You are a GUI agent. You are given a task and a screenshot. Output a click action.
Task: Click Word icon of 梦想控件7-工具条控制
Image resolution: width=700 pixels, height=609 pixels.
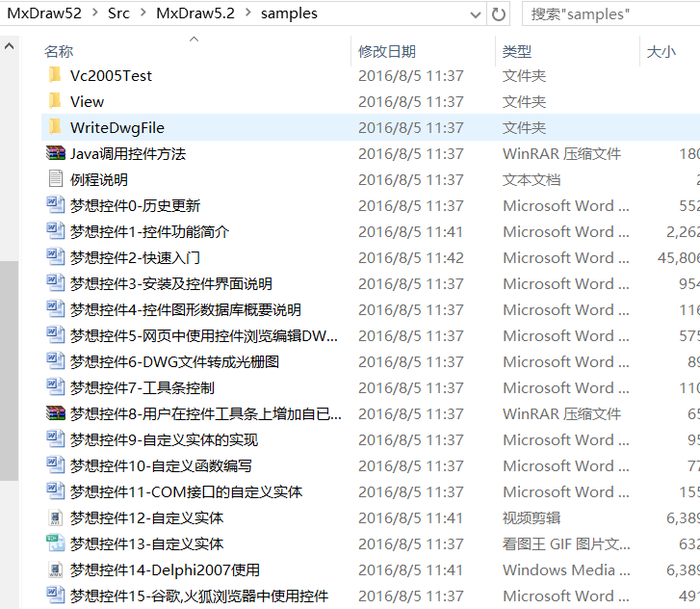click(x=56, y=387)
